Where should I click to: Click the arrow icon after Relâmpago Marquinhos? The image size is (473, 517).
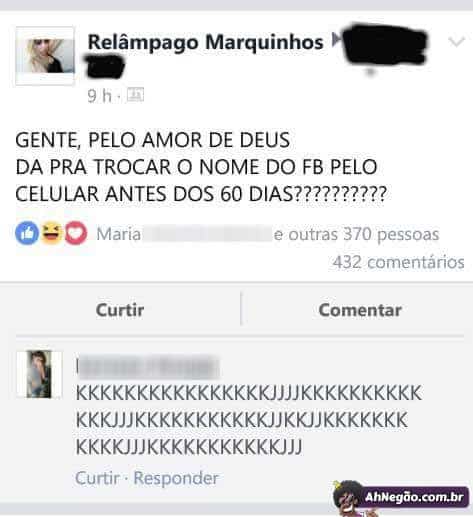337,40
